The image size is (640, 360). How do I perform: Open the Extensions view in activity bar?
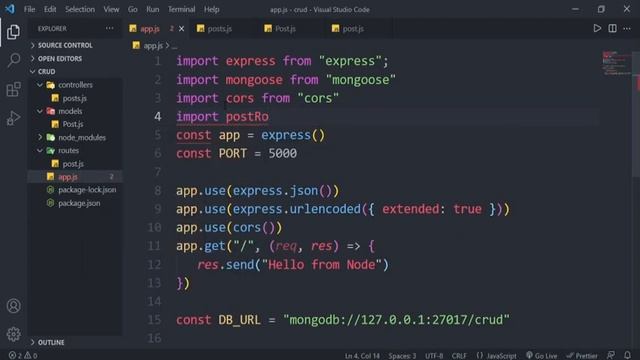coord(13,89)
